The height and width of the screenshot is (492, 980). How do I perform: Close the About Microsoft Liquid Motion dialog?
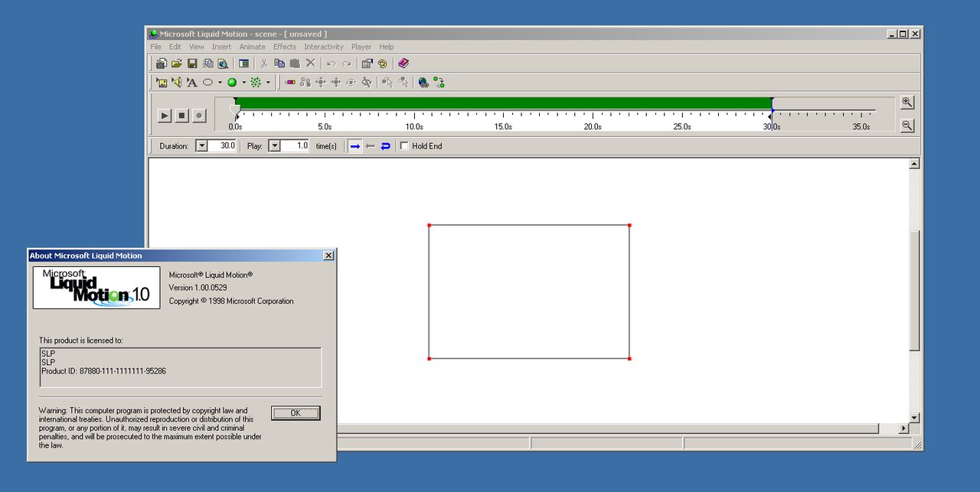coord(328,256)
